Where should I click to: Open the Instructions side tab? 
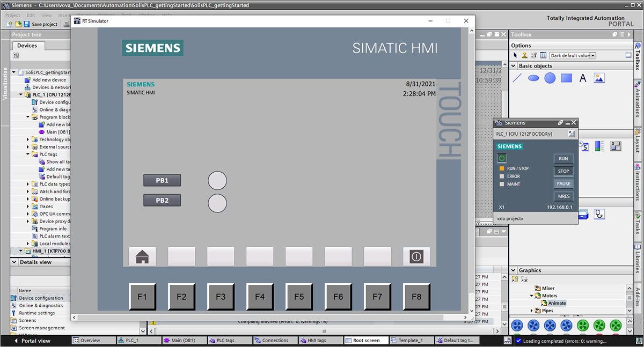pyautogui.click(x=638, y=186)
